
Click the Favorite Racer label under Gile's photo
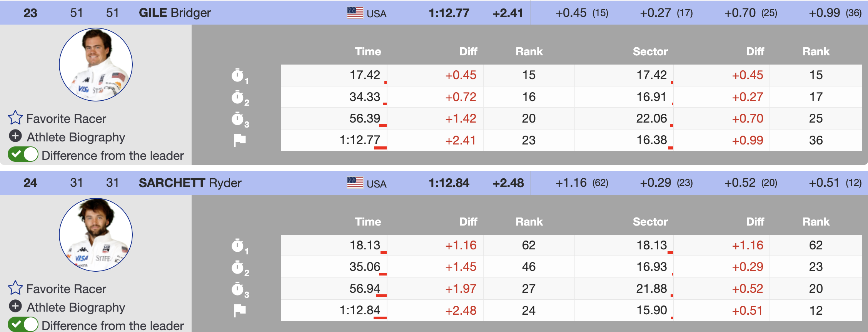[66, 119]
